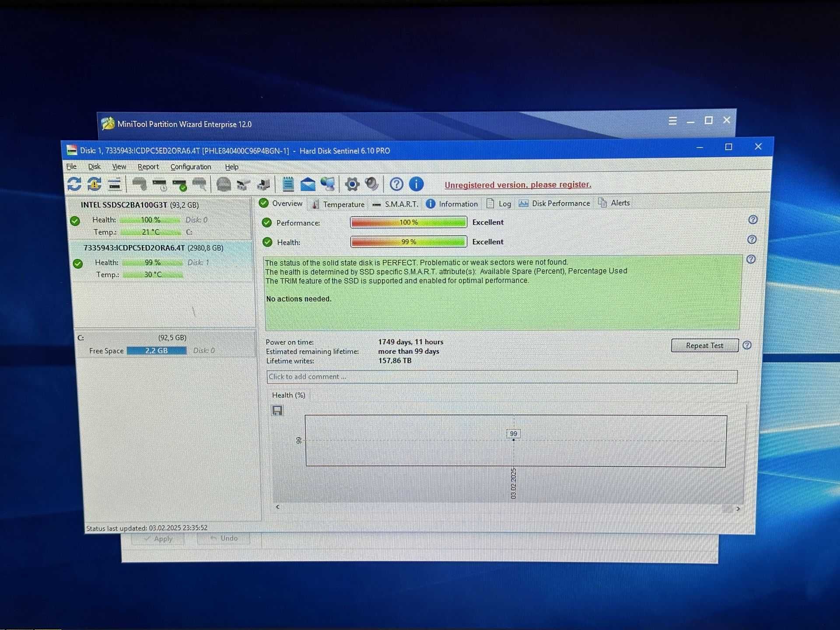
Task: Switch to the Overview tab
Action: click(281, 203)
